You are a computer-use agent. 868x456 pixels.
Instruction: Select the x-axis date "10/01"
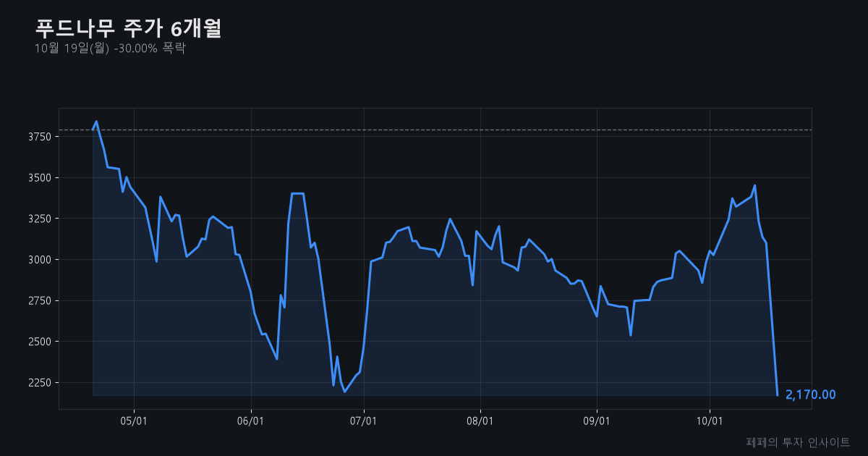point(710,421)
